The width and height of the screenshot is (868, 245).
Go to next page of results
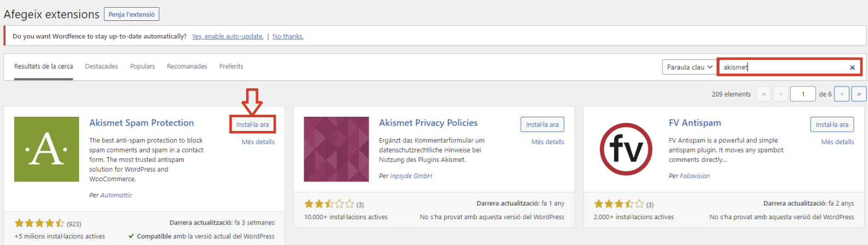[x=842, y=94]
